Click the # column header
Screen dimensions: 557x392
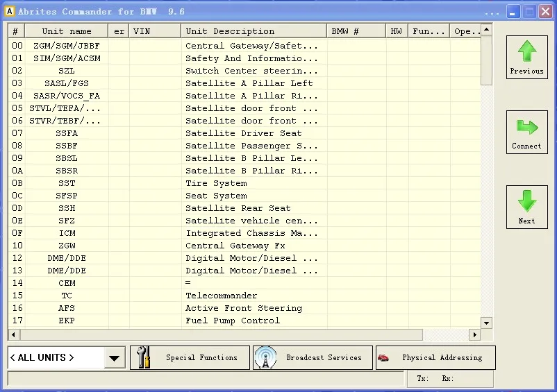[x=17, y=31]
